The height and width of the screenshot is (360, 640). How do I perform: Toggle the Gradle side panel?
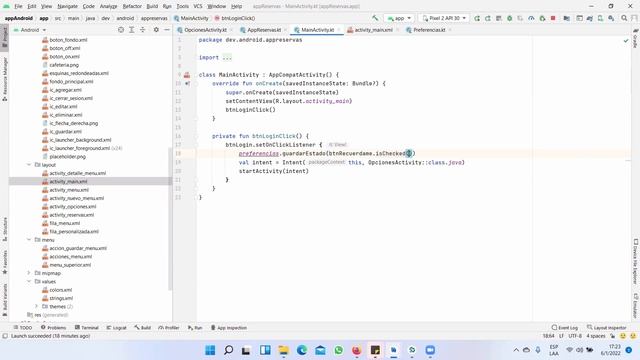(x=636, y=39)
